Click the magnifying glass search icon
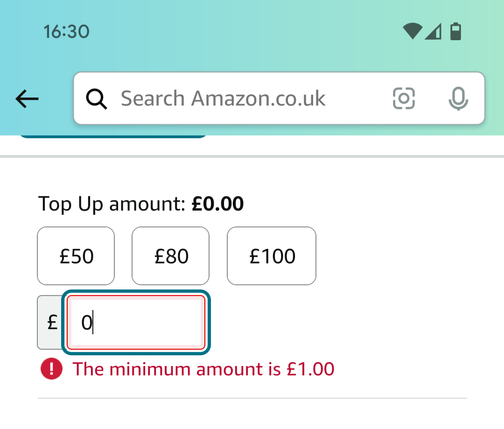 point(96,98)
